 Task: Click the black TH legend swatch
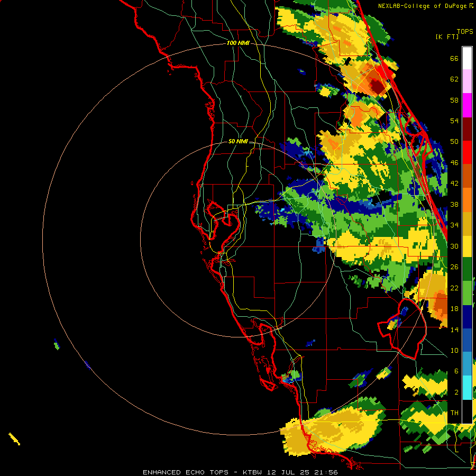[x=467, y=411]
